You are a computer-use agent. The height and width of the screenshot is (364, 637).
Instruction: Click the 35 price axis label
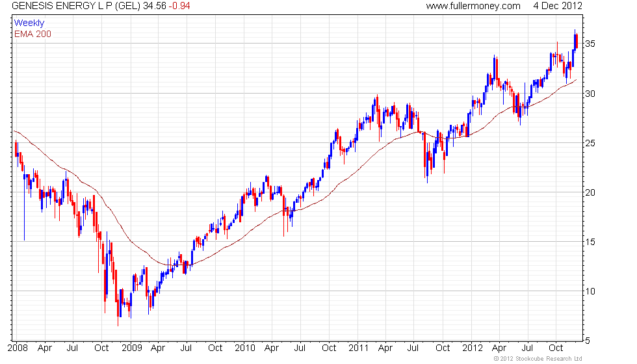[x=590, y=44]
